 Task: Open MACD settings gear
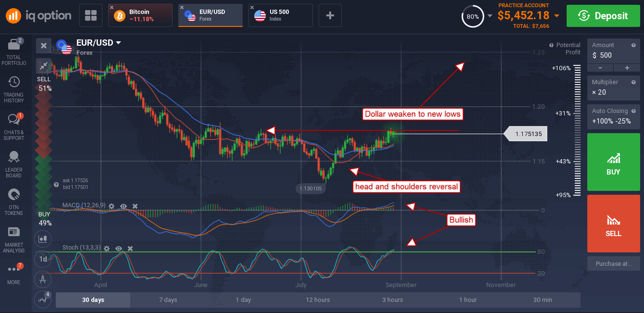pos(111,206)
